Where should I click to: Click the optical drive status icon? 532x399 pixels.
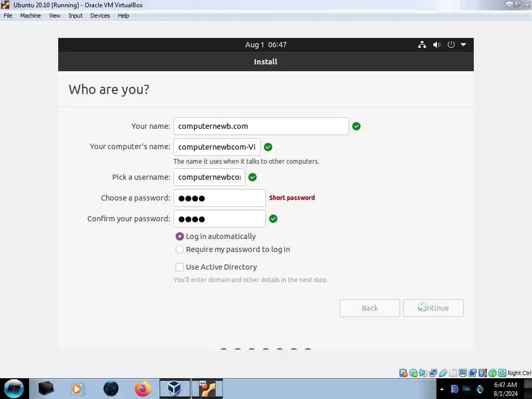413,373
